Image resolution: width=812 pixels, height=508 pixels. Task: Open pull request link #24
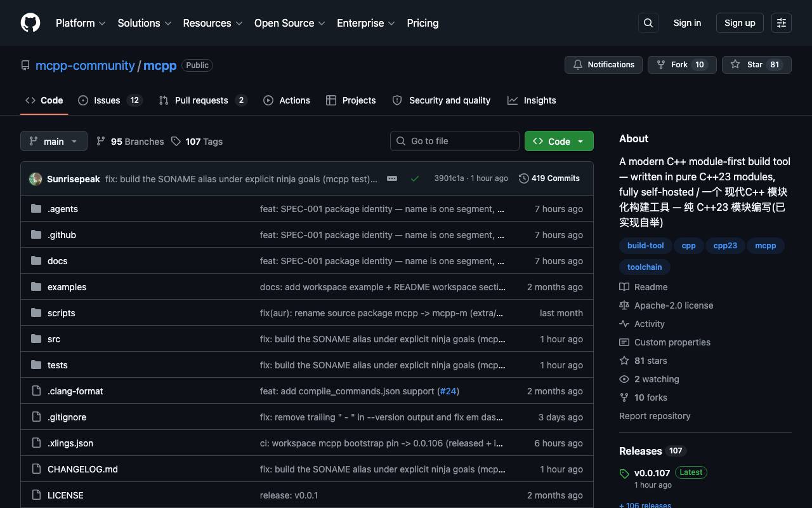[449, 391]
